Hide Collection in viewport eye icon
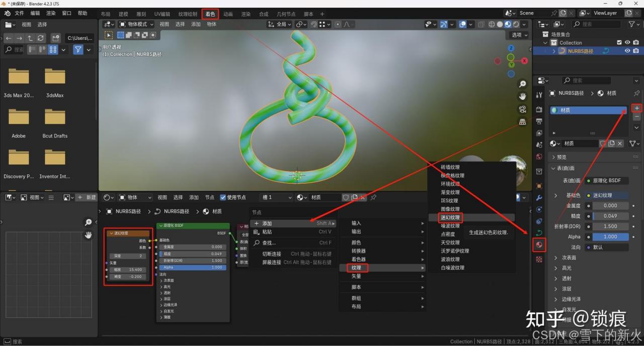The image size is (644, 346). (x=627, y=43)
